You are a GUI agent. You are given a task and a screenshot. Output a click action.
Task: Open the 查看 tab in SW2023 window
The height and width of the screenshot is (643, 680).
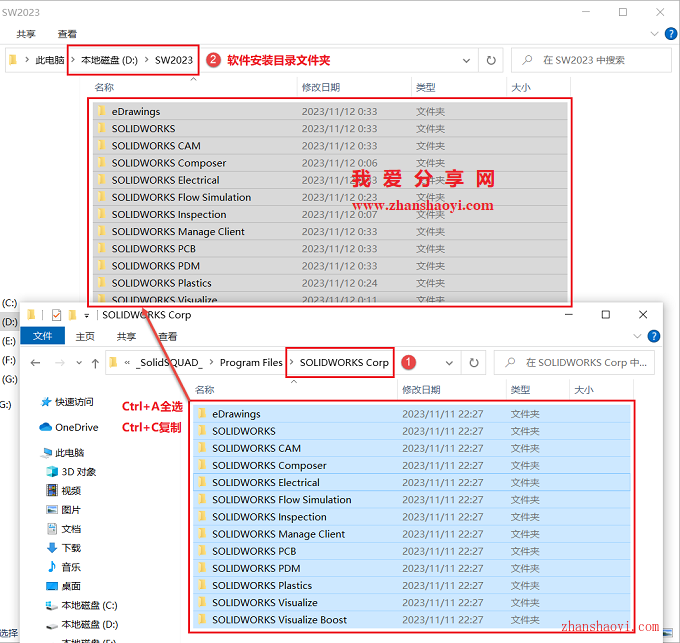coord(67,34)
